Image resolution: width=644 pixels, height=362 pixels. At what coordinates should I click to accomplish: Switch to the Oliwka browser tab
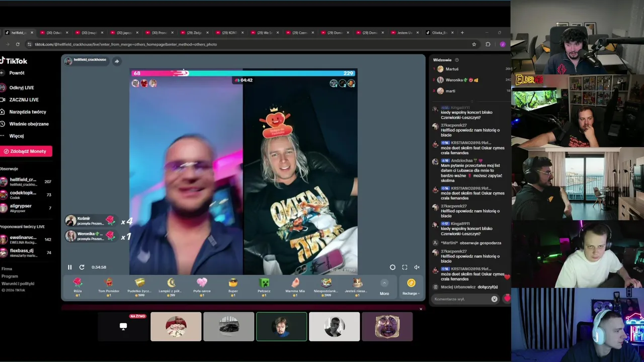pos(439,33)
